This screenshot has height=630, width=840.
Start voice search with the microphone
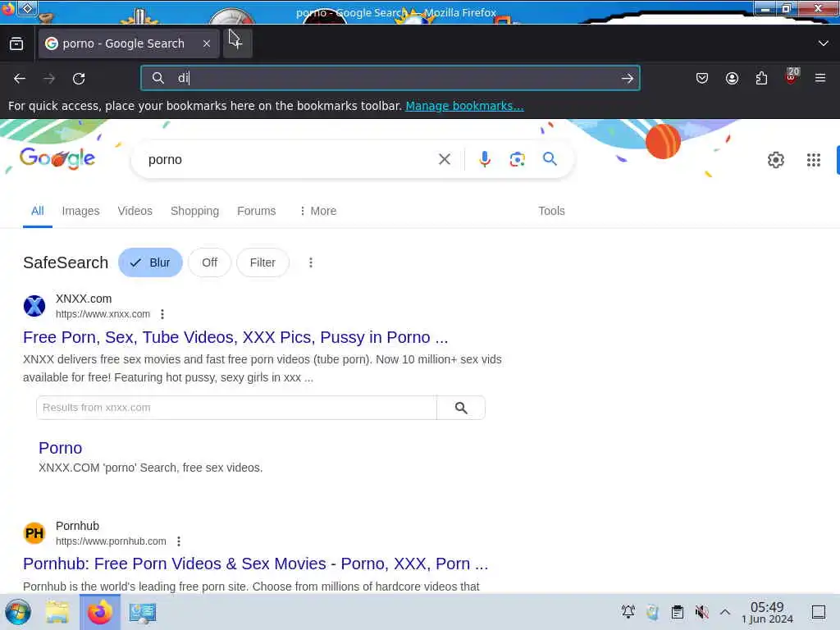coord(484,159)
